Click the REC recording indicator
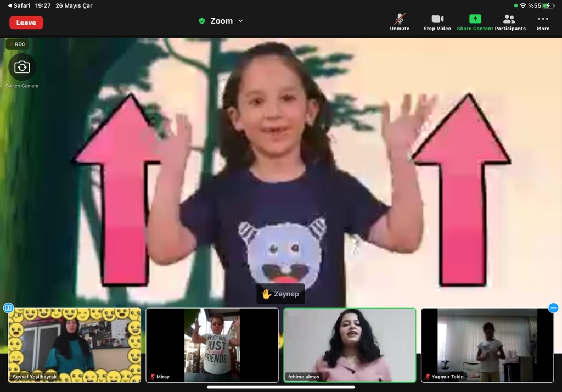 point(17,44)
